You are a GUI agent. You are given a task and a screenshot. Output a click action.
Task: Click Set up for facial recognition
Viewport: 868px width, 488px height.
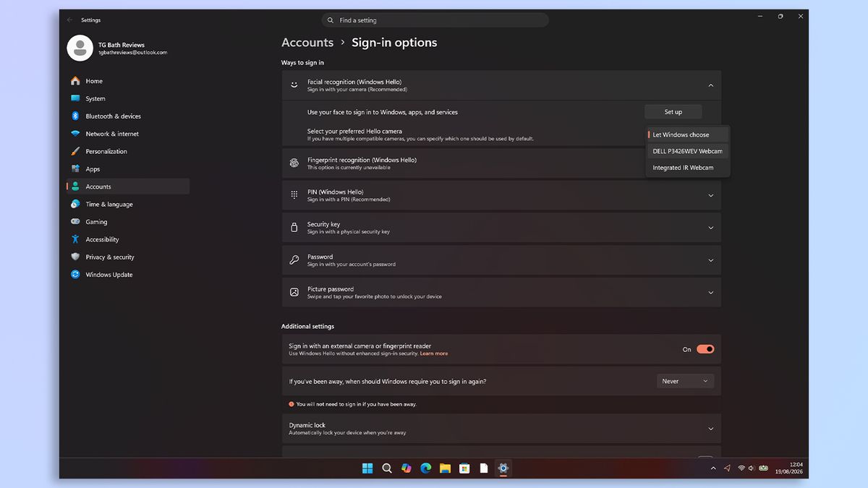click(673, 112)
